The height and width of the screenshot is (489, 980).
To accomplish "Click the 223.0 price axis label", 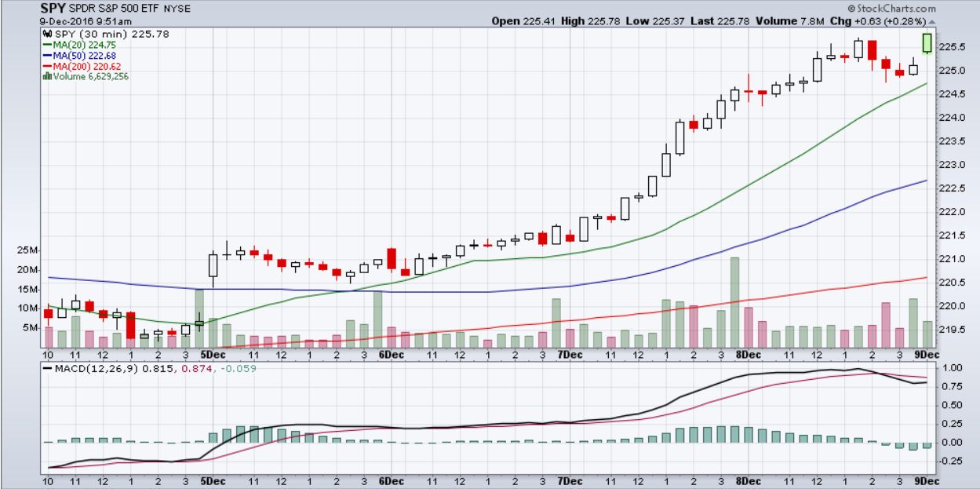I will (952, 165).
